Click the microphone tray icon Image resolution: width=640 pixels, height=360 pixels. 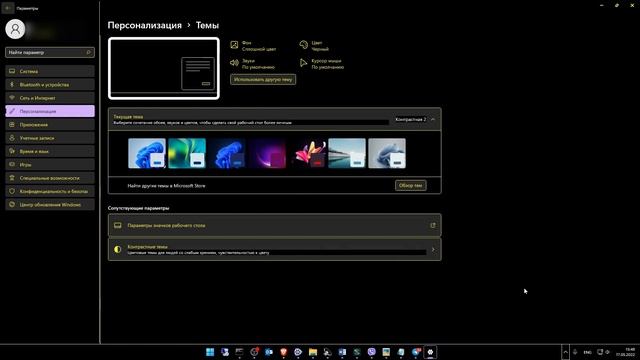pos(575,352)
